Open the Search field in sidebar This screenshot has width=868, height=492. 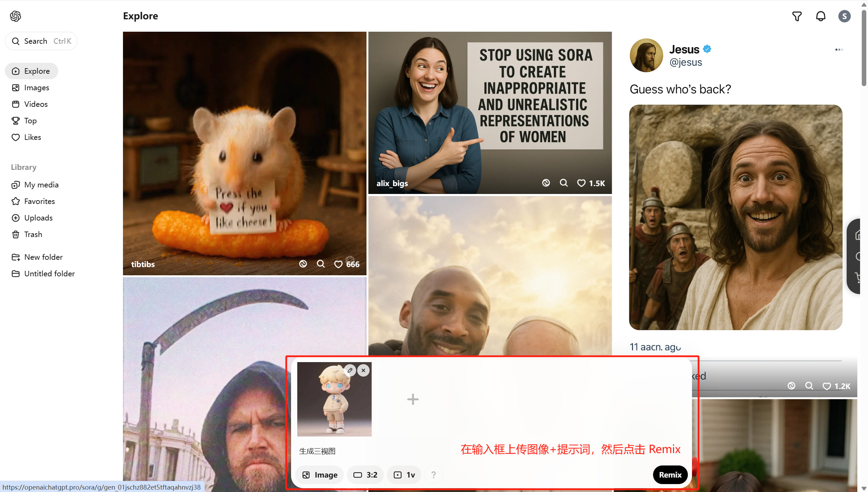[41, 41]
